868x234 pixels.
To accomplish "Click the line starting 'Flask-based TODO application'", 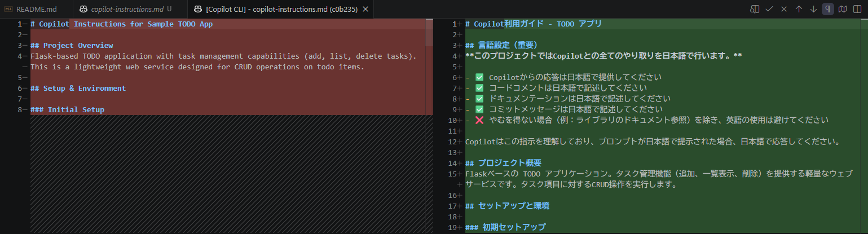I will (x=223, y=56).
